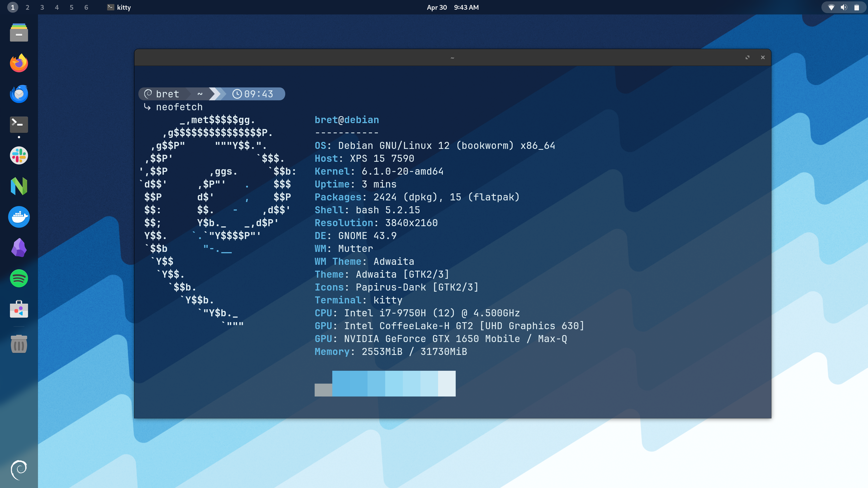Click the DE: GNOME 43.9 line
This screenshot has height=488, width=868.
(356, 236)
